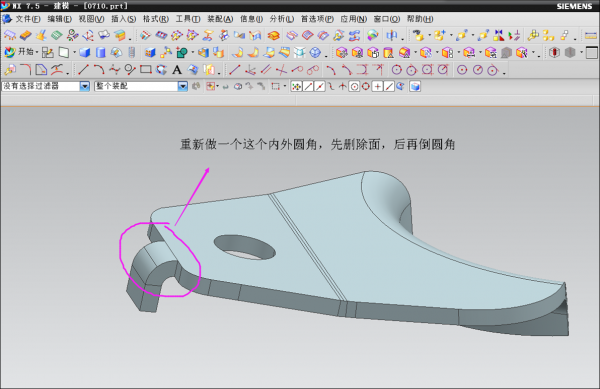Open the 文件(F) menu
600x389 pixels.
tap(28, 19)
